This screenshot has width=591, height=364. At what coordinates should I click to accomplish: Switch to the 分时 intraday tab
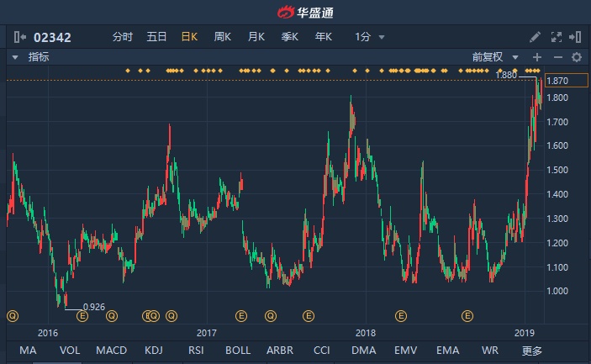pos(123,37)
